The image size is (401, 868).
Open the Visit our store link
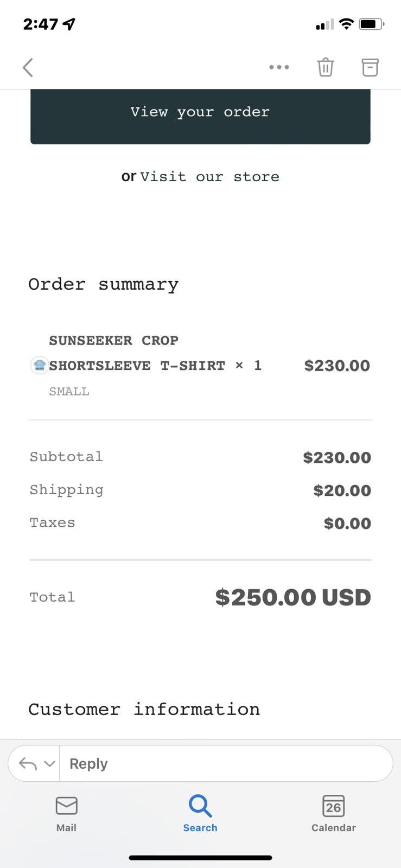209,177
